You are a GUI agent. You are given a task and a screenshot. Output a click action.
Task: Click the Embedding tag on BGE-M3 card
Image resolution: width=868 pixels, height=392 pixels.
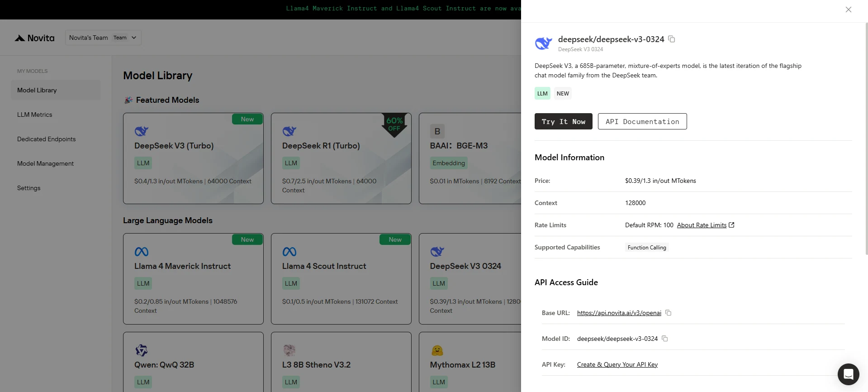point(449,163)
